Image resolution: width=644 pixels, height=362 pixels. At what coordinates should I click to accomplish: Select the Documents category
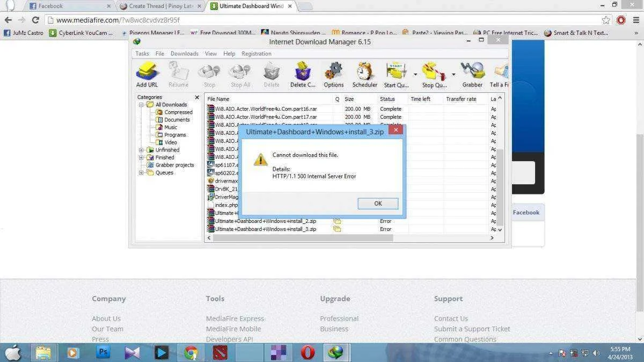tap(177, 120)
